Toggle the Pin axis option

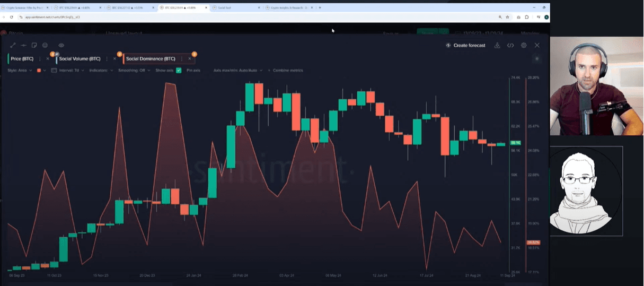point(193,70)
